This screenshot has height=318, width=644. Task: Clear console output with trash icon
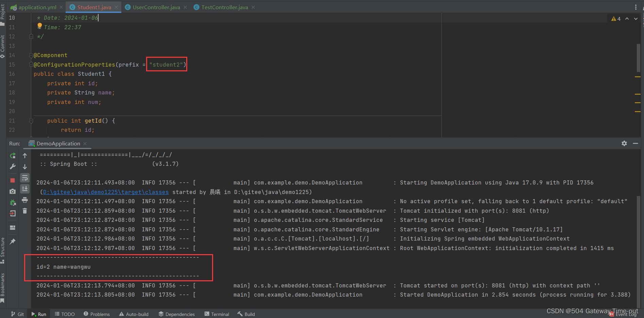(25, 211)
